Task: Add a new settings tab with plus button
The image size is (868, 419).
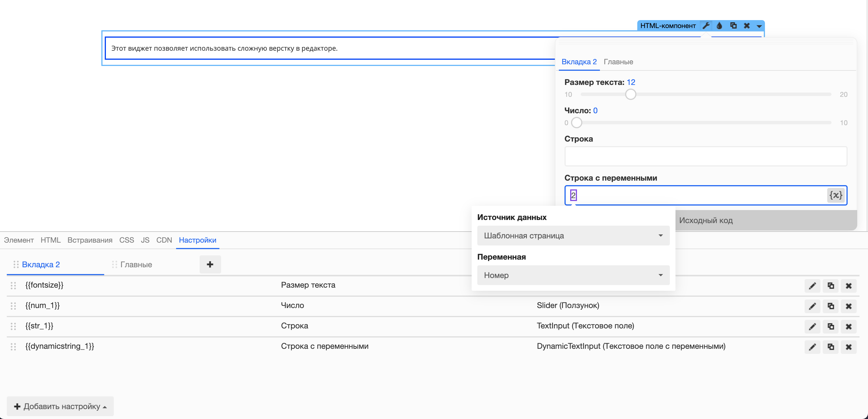Action: (x=210, y=264)
